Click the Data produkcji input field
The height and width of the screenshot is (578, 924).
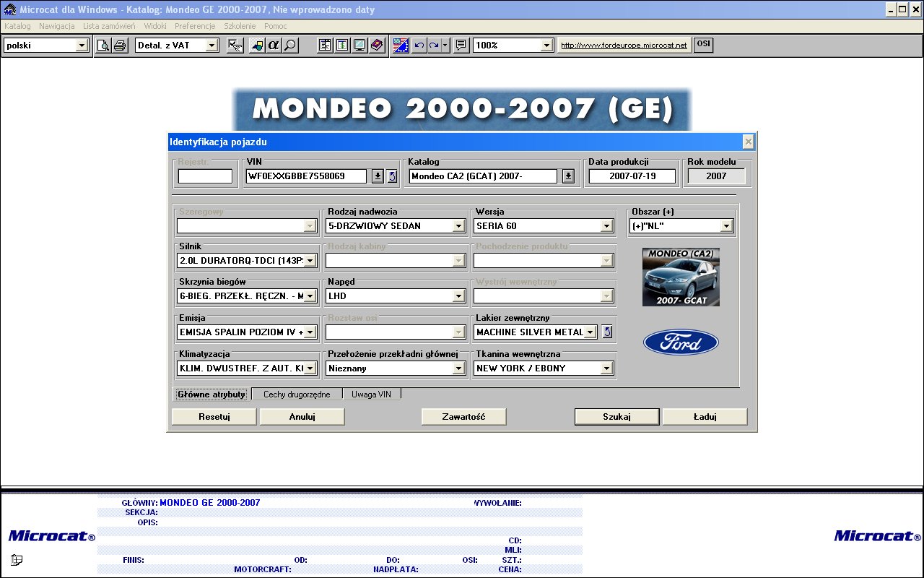coord(632,176)
